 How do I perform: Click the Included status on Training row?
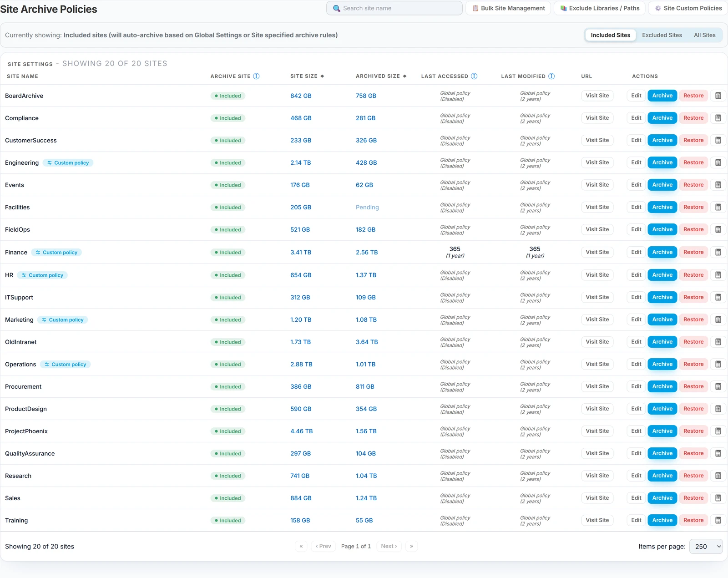(x=228, y=520)
